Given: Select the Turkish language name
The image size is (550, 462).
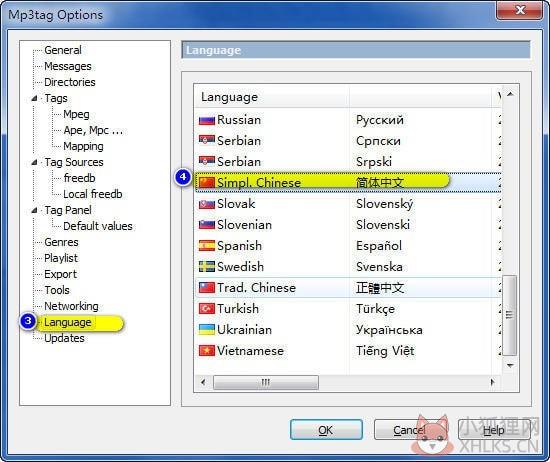Looking at the screenshot, I should (238, 309).
